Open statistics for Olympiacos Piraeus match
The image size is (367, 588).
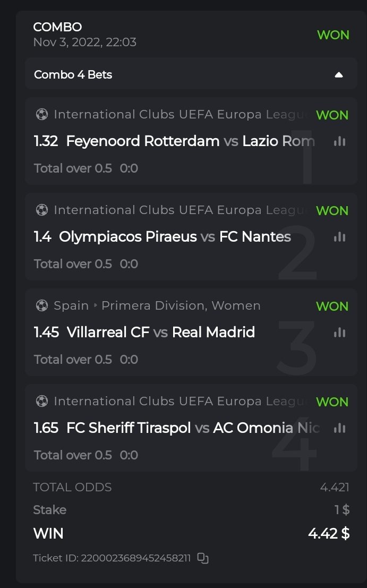tap(339, 237)
